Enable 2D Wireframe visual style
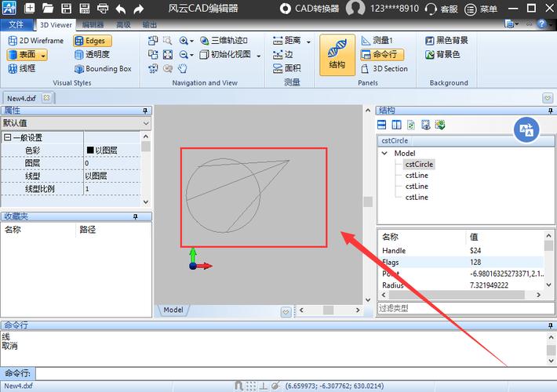 click(36, 41)
